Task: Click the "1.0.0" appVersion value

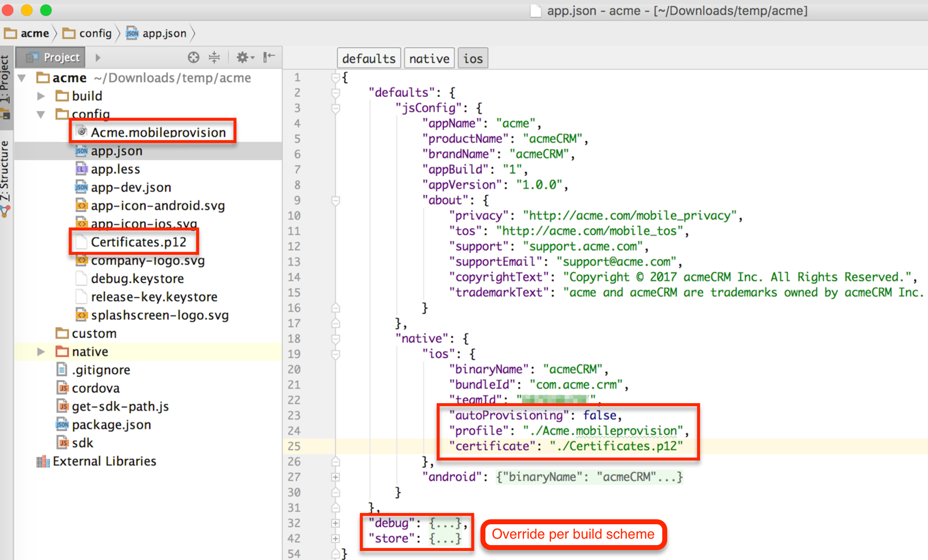Action: pos(539,185)
